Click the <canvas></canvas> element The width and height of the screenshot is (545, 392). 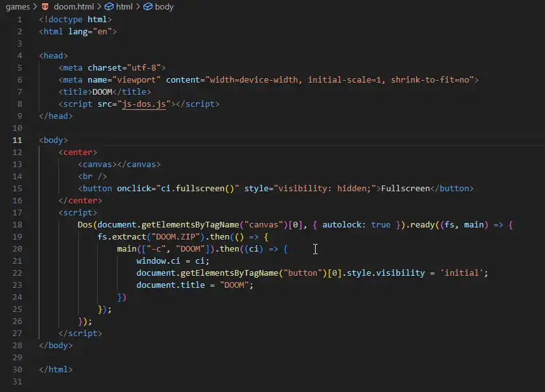(119, 165)
